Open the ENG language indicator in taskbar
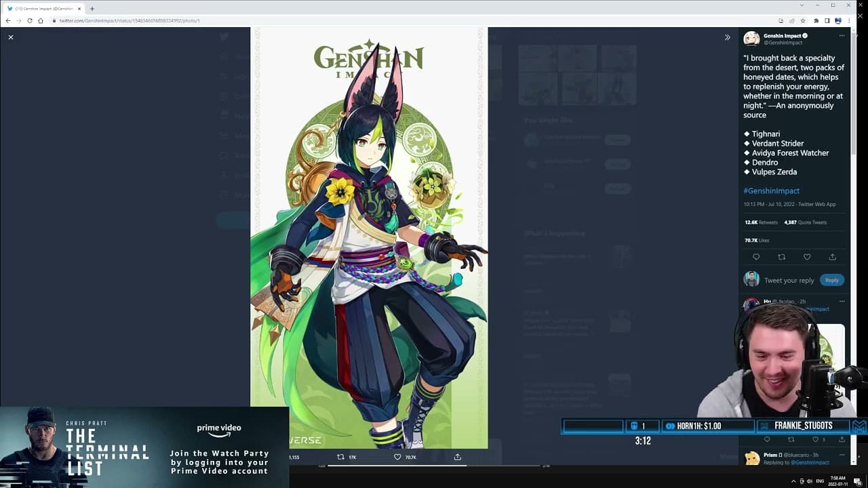Image resolution: width=868 pixels, height=488 pixels. point(819,481)
